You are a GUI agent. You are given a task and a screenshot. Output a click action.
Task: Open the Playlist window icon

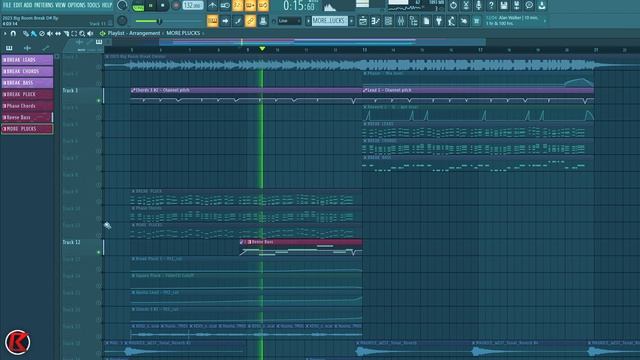pyautogui.click(x=363, y=20)
